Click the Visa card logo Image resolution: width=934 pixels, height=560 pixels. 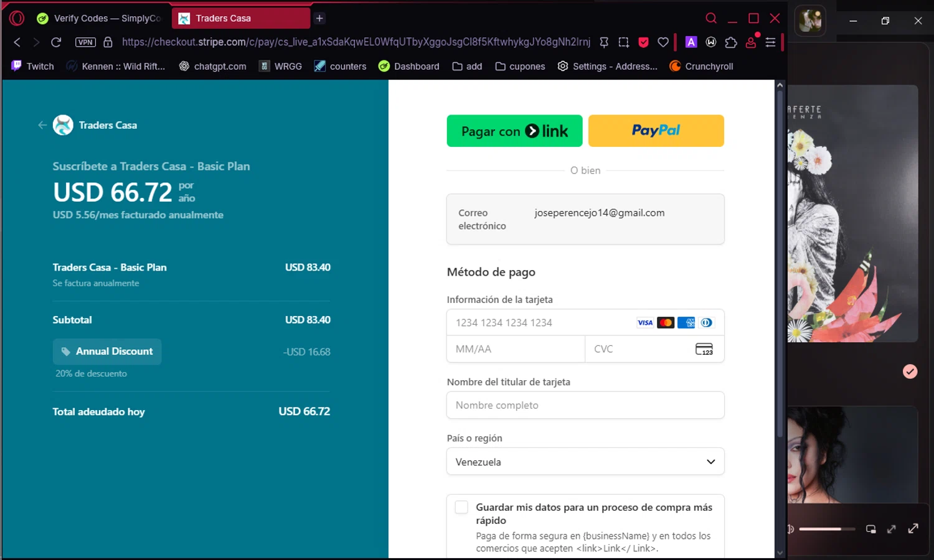(645, 322)
